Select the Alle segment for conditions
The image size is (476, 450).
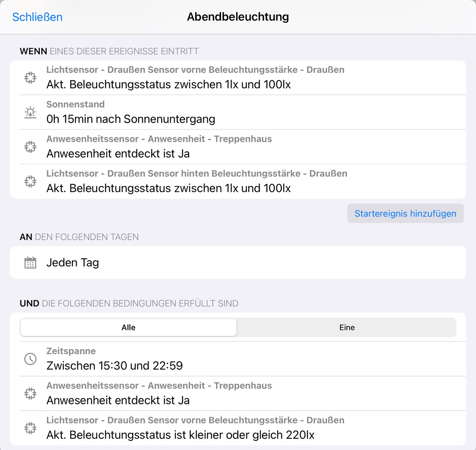[128, 327]
